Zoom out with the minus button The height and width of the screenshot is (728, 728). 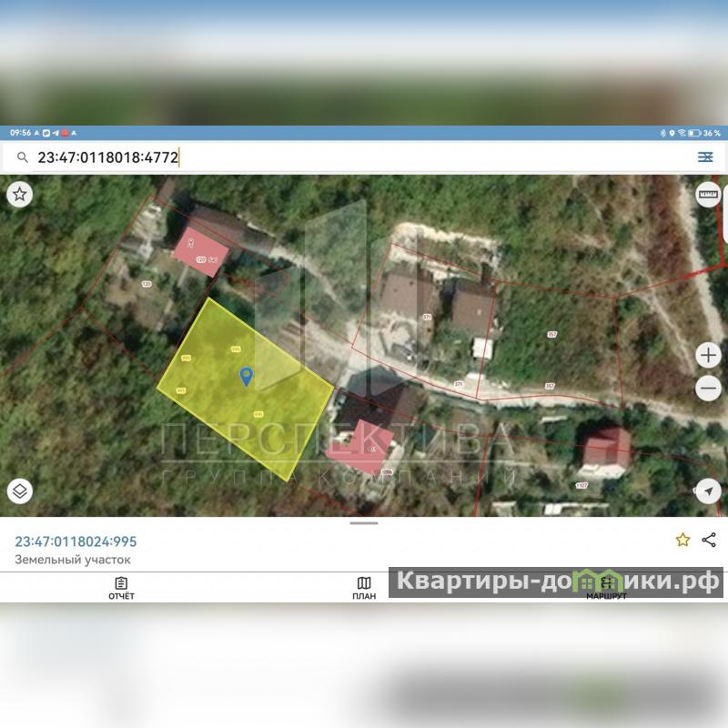(708, 389)
